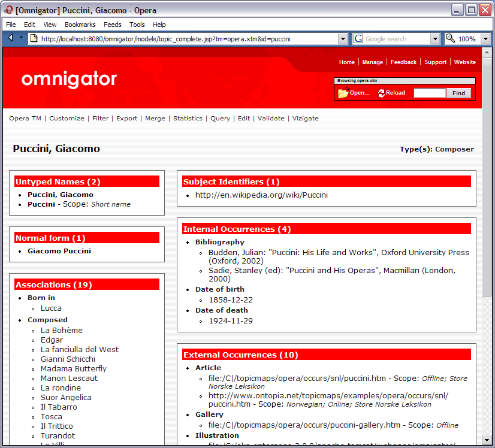Viewport: 495px width, 448px height.
Task: Click the vertical scrollbar down arrow
Action: click(x=487, y=441)
